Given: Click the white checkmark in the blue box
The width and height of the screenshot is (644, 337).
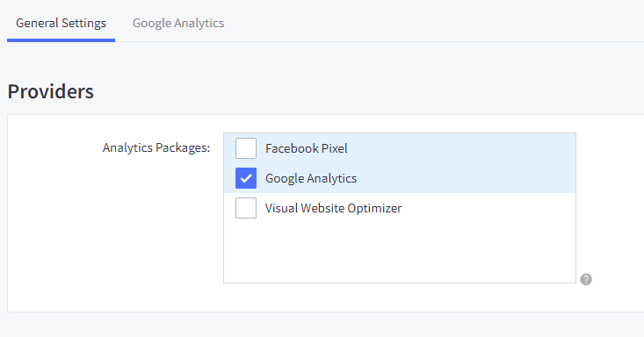Looking at the screenshot, I should coord(246,178).
